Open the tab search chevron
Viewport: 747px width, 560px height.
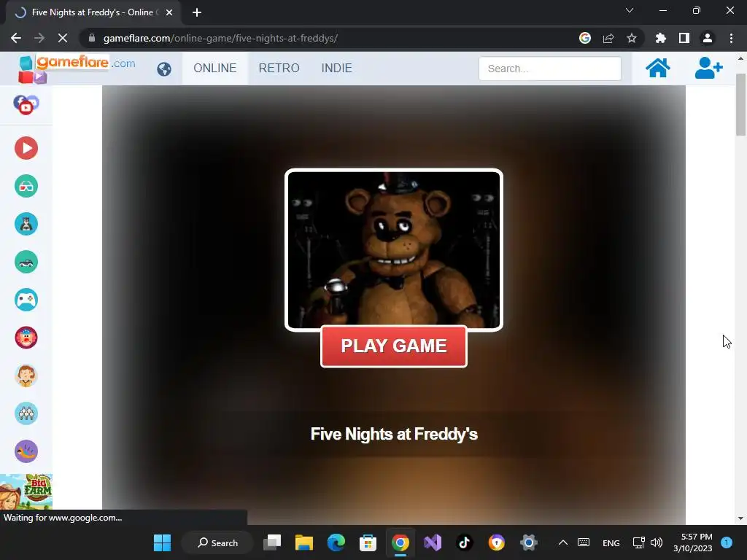tap(630, 10)
